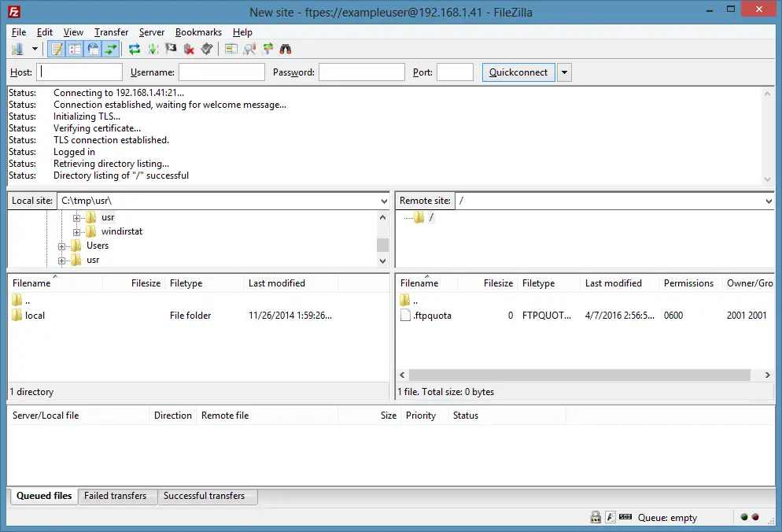Select the 'local' folder name in local list
This screenshot has width=782, height=532.
(35, 316)
